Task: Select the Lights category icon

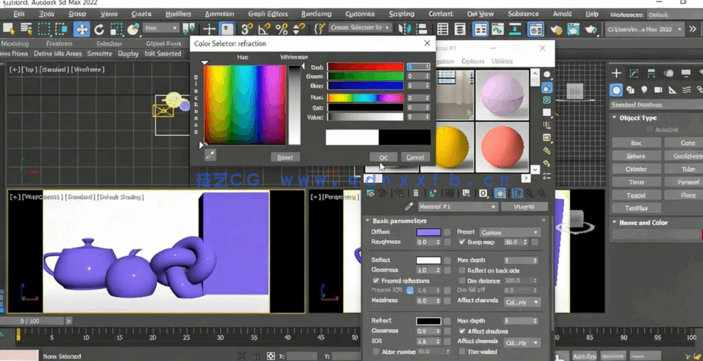Action: 644,90
